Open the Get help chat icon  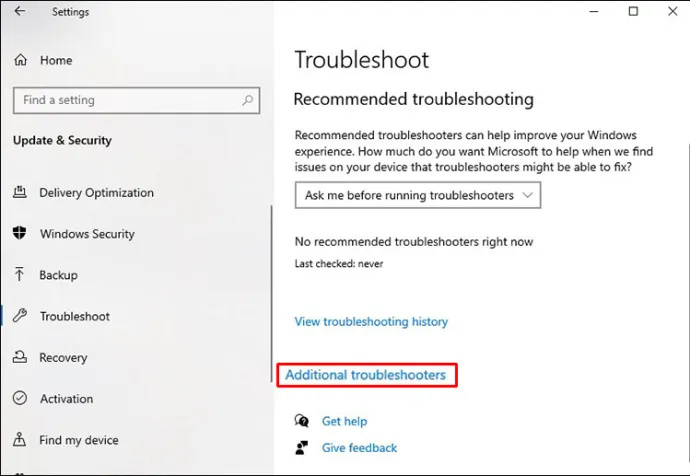(302, 421)
